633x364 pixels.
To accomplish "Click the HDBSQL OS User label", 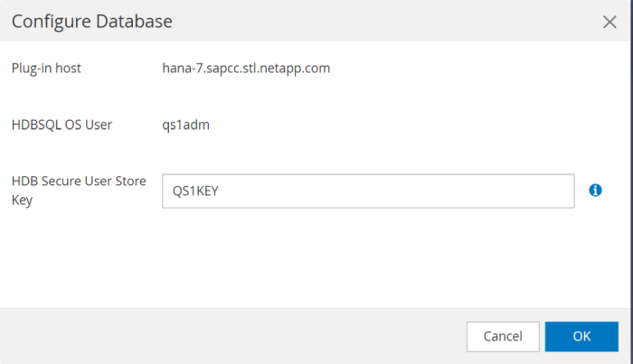I will click(61, 125).
